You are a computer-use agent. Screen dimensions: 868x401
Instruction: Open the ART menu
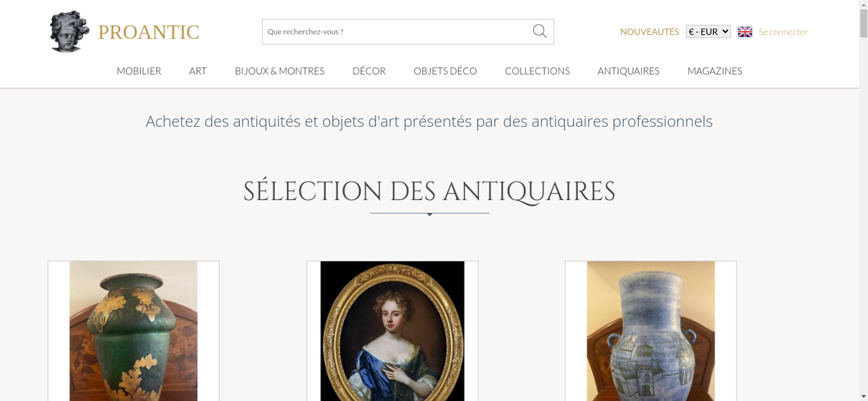198,71
